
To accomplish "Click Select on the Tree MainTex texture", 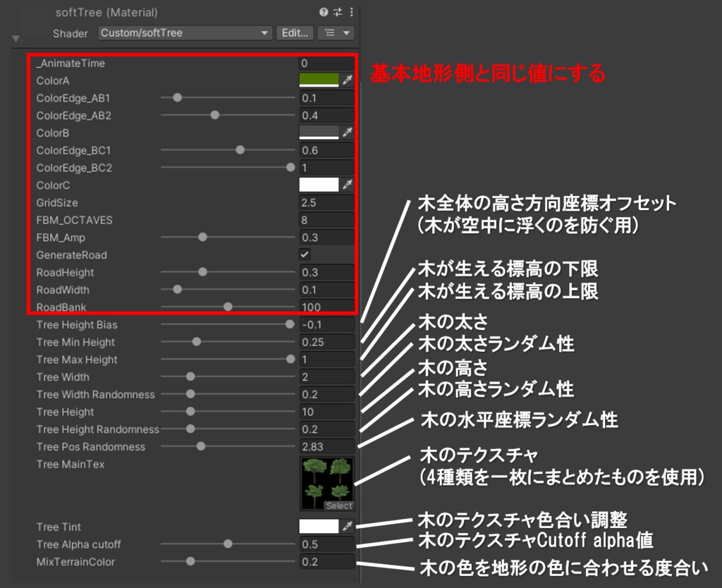I will click(339, 506).
